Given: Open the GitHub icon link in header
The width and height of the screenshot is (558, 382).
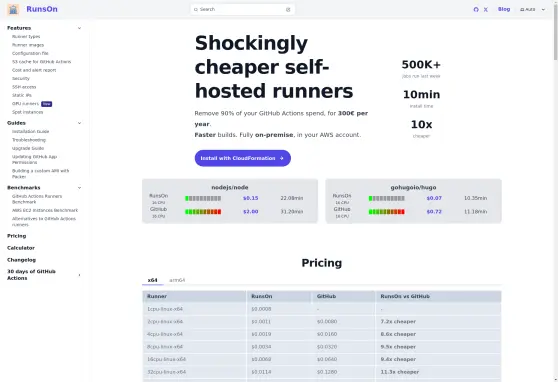Looking at the screenshot, I should pyautogui.click(x=476, y=10).
